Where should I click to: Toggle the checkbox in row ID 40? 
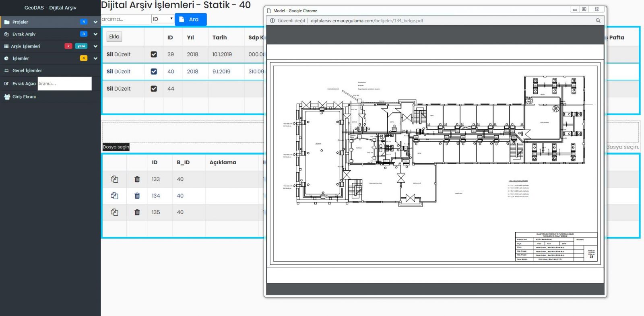(154, 72)
